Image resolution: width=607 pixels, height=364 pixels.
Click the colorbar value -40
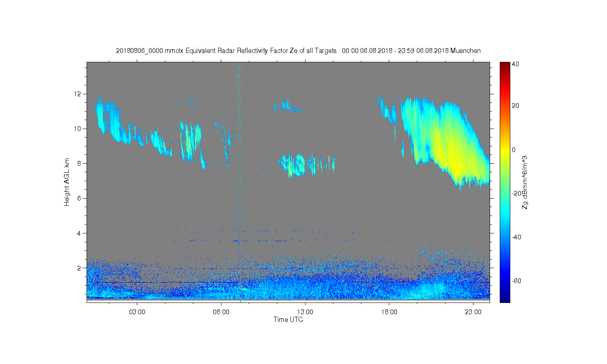coord(516,237)
